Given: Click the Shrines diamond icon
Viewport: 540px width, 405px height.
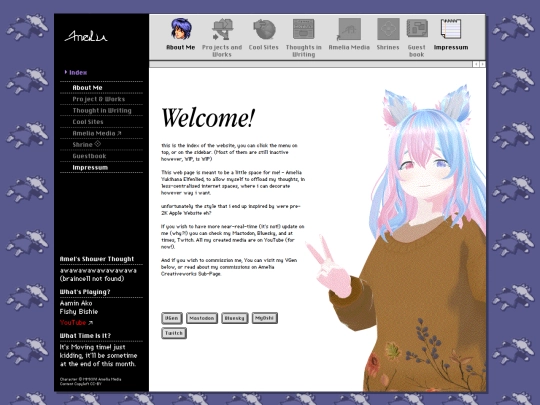Looking at the screenshot, I should (388, 29).
